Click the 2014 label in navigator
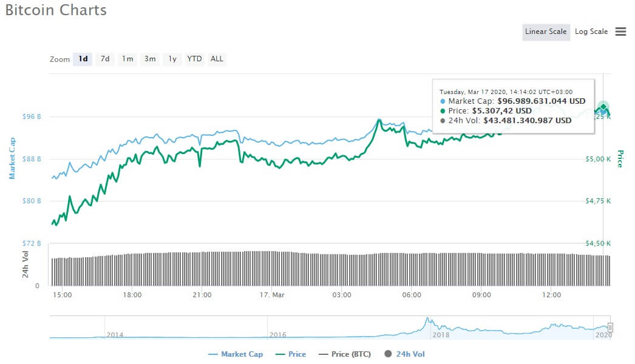This screenshot has height=364, width=635. pyautogui.click(x=115, y=335)
